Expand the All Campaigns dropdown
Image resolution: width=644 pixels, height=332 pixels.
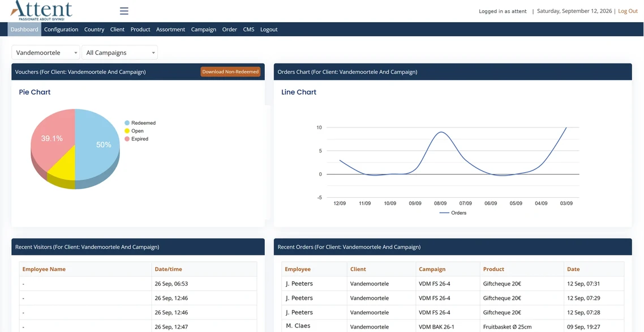pyautogui.click(x=119, y=53)
